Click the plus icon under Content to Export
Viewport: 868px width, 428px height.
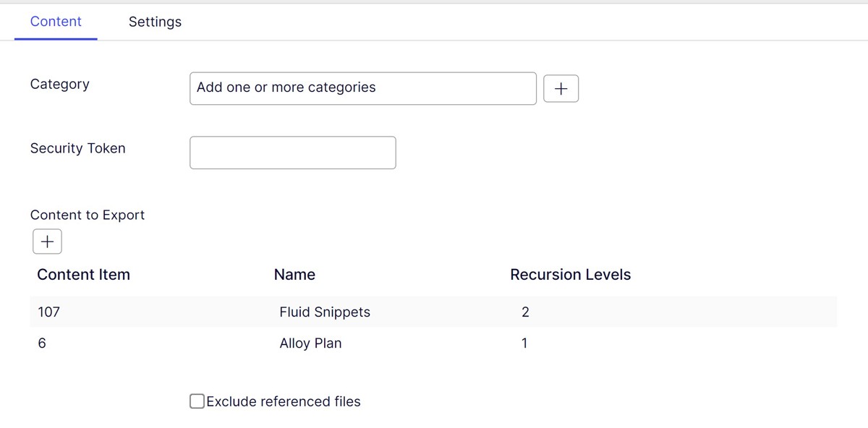pyautogui.click(x=46, y=241)
